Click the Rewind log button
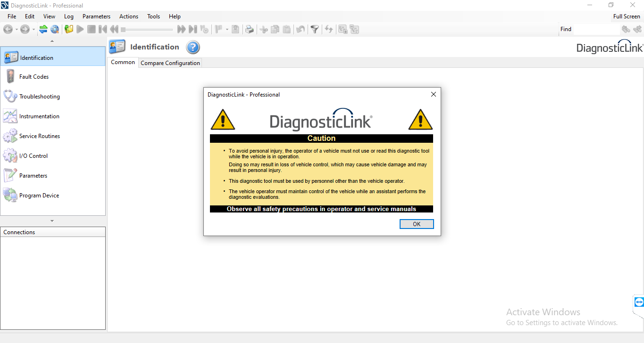 (114, 29)
